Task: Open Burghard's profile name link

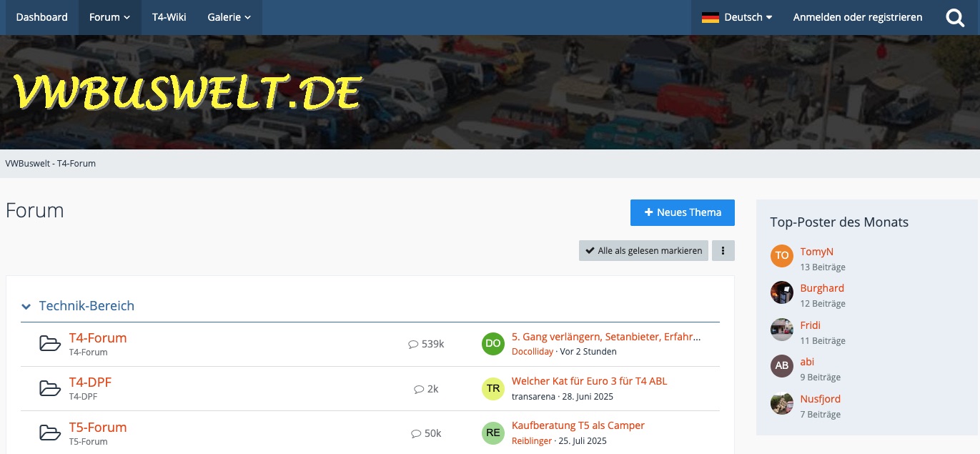Action: point(822,288)
